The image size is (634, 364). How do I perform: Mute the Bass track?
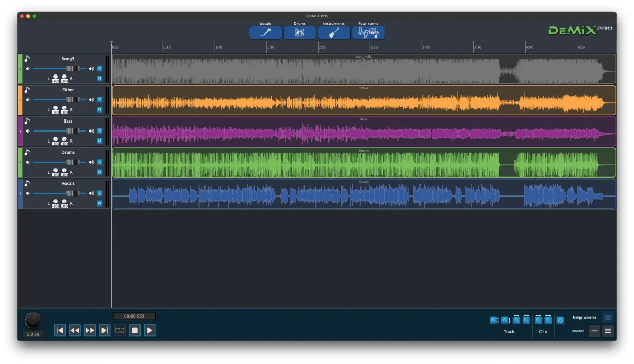click(99, 141)
